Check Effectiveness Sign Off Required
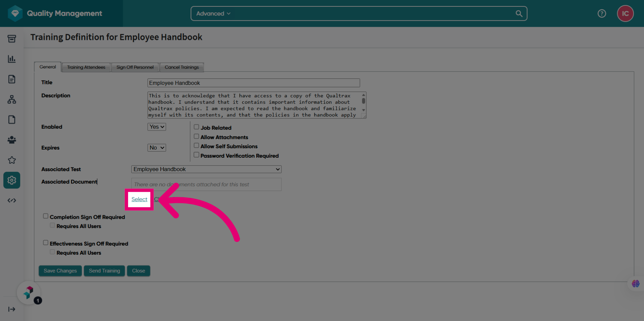 pos(46,243)
